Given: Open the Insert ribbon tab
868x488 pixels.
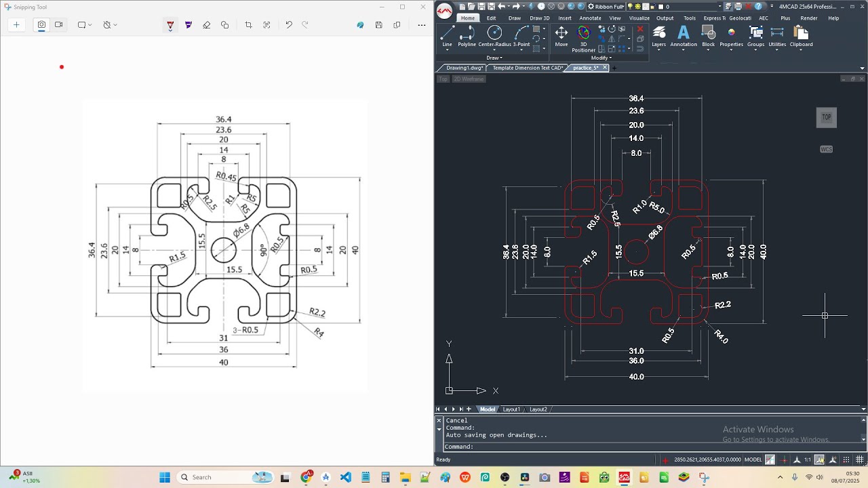Looking at the screenshot, I should (565, 18).
